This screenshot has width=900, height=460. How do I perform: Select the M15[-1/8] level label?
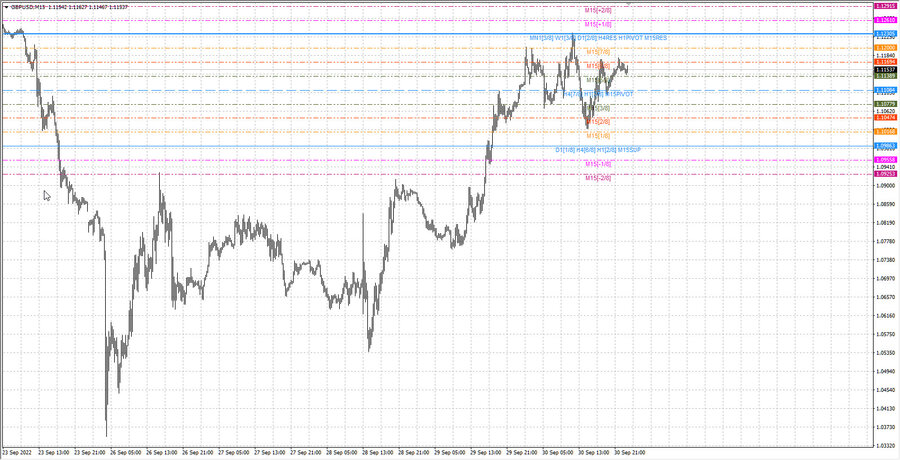click(x=598, y=164)
